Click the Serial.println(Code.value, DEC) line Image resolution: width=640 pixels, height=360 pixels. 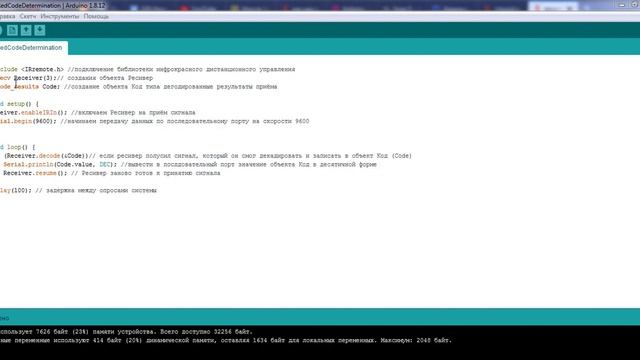click(x=190, y=164)
